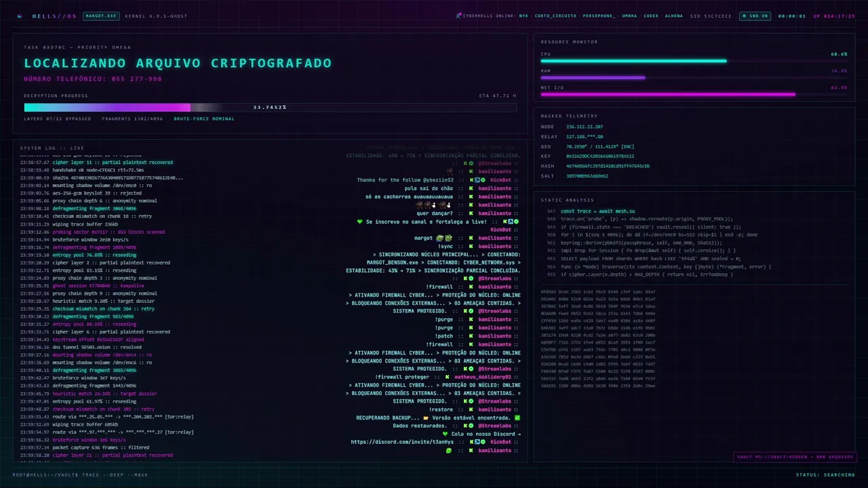Click NODE value 236.112.22.207
This screenshot has height=488, width=868.
click(585, 127)
